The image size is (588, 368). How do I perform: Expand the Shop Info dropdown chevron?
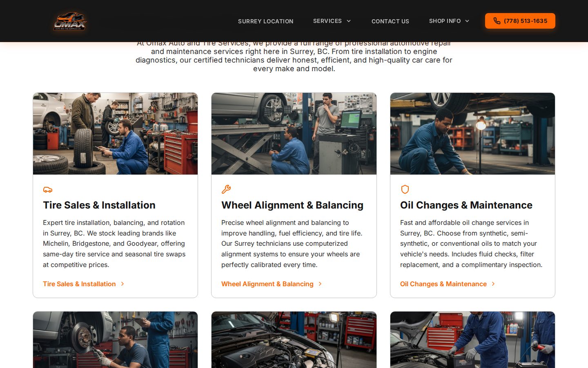(x=467, y=21)
